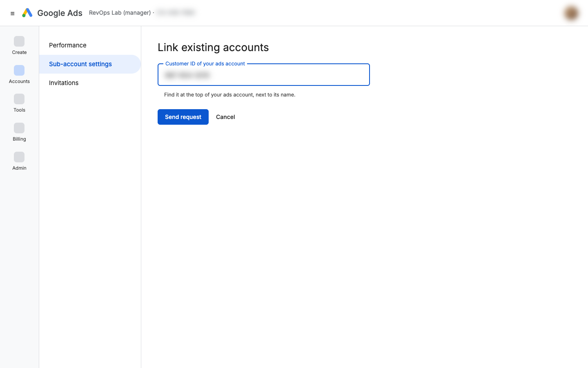Open the Billing sidebar icon
The height and width of the screenshot is (368, 588).
pos(19,128)
